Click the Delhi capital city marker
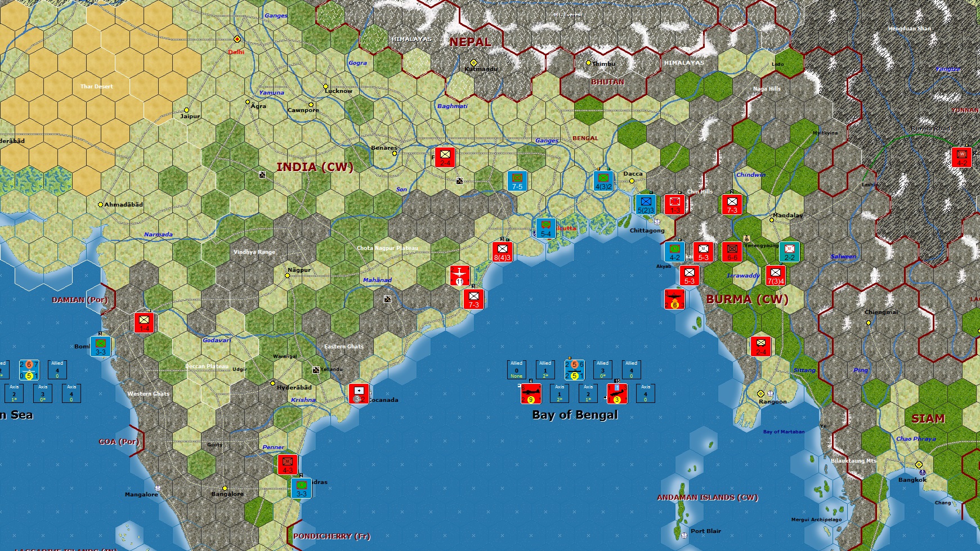The width and height of the screenshot is (980, 551). 237,39
